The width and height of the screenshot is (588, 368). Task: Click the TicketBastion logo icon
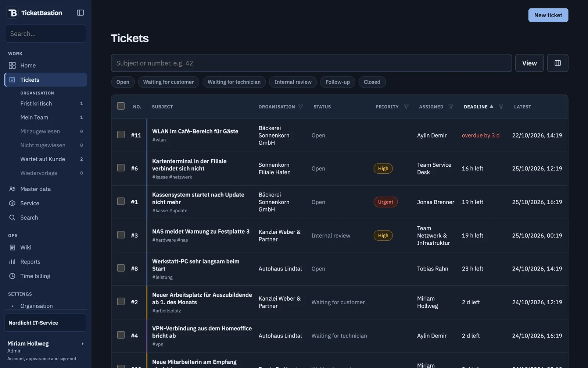point(13,13)
